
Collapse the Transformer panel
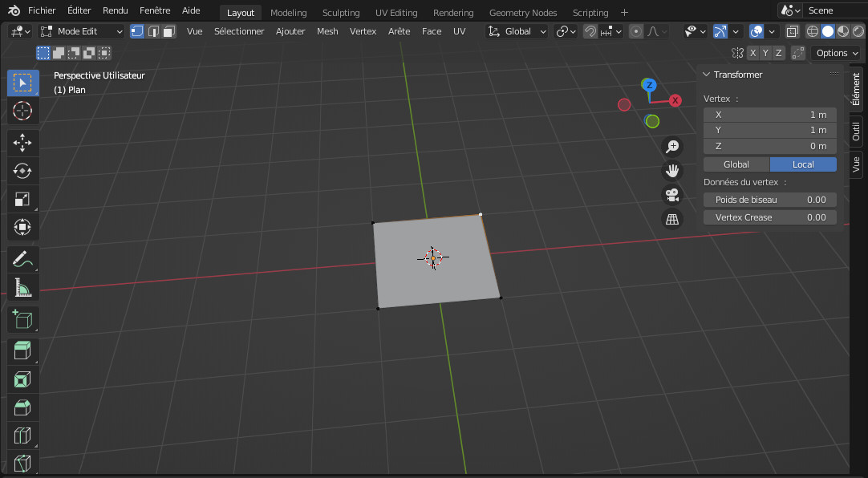pos(707,75)
